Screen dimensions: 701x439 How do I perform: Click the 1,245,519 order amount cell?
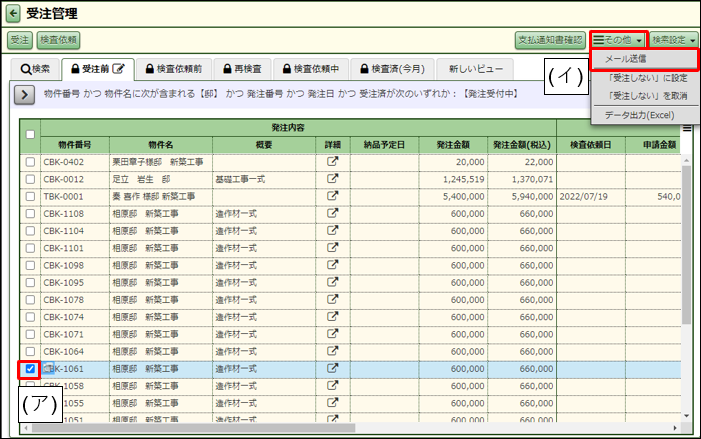[x=453, y=179]
